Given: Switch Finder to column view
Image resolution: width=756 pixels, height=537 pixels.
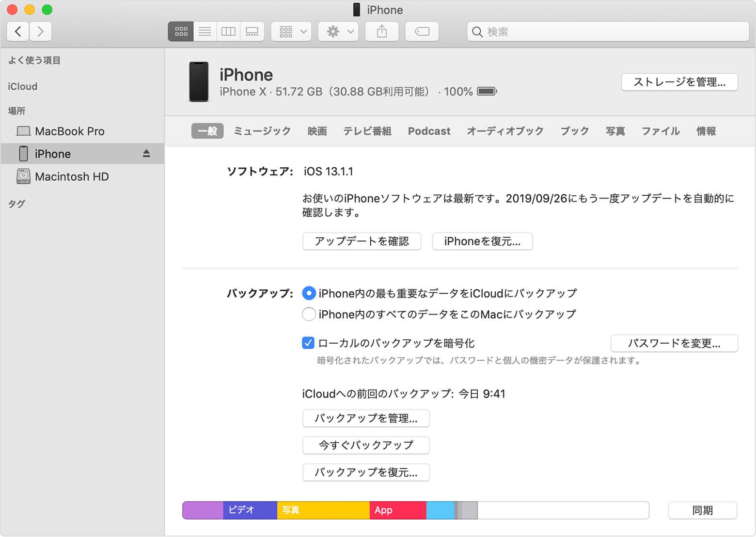Looking at the screenshot, I should click(x=228, y=32).
